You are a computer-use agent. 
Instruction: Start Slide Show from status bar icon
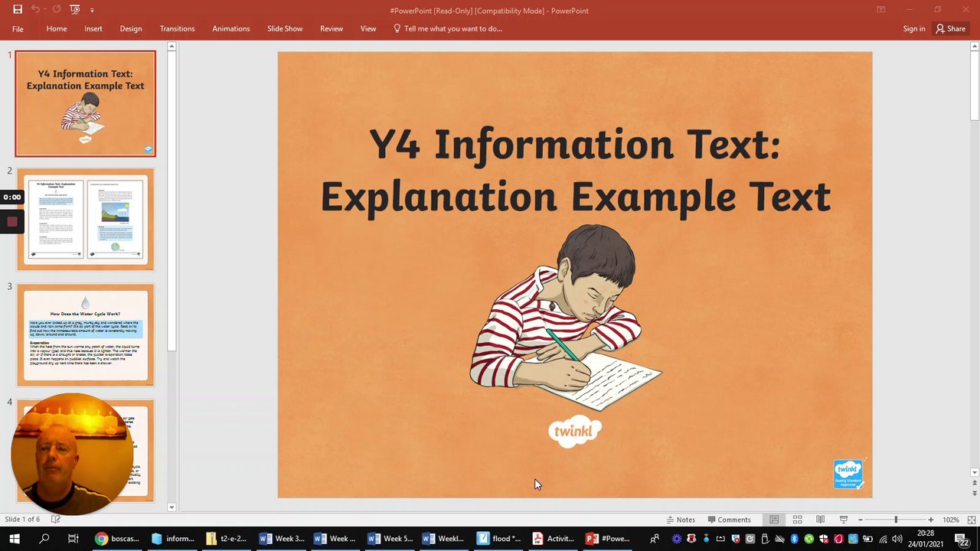[843, 520]
